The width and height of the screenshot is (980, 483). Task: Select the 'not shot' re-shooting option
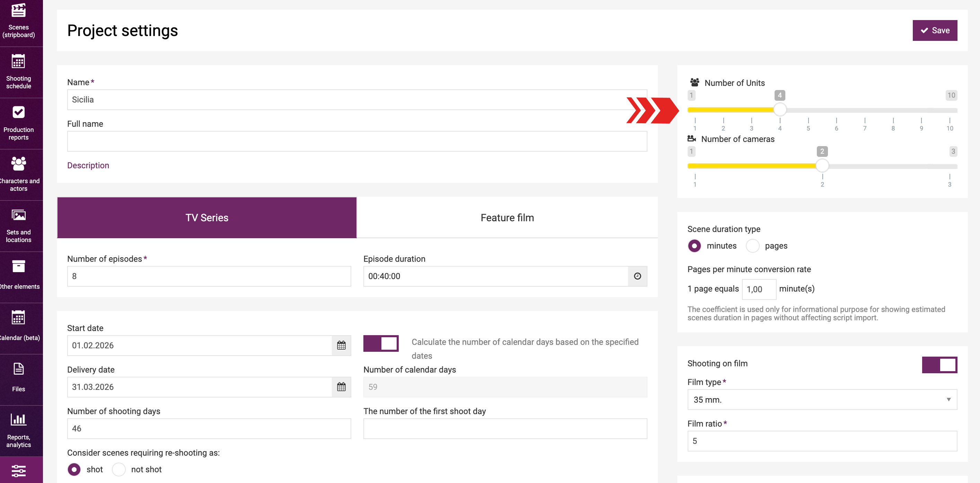tap(119, 469)
